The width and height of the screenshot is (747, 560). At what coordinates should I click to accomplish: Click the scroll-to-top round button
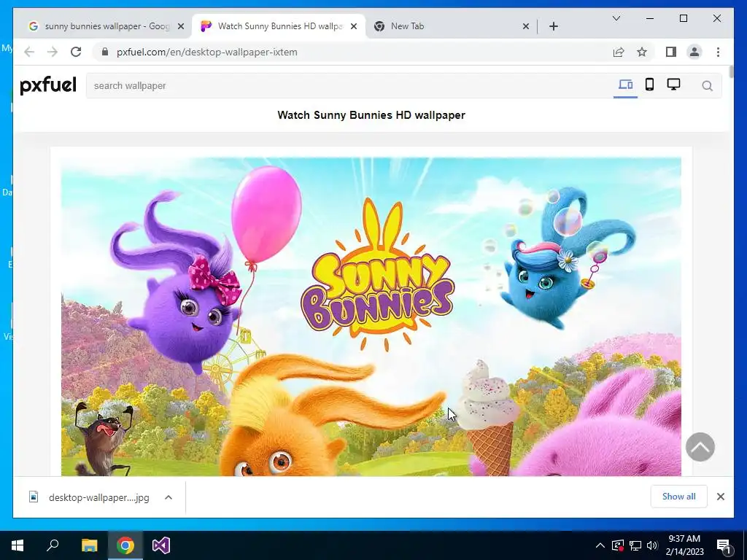pos(700,447)
